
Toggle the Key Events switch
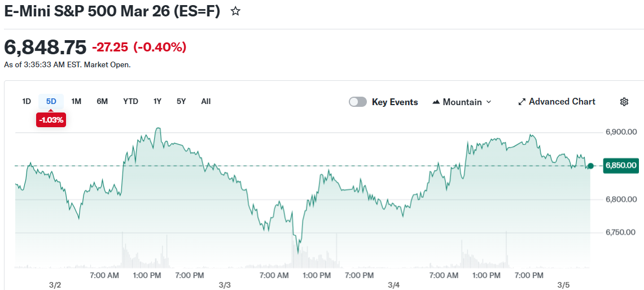coord(358,102)
